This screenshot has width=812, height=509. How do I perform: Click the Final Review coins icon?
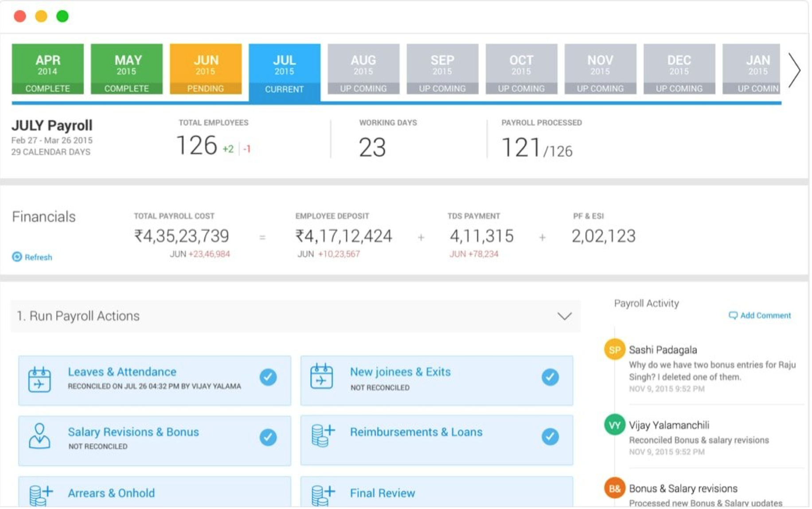pyautogui.click(x=323, y=495)
